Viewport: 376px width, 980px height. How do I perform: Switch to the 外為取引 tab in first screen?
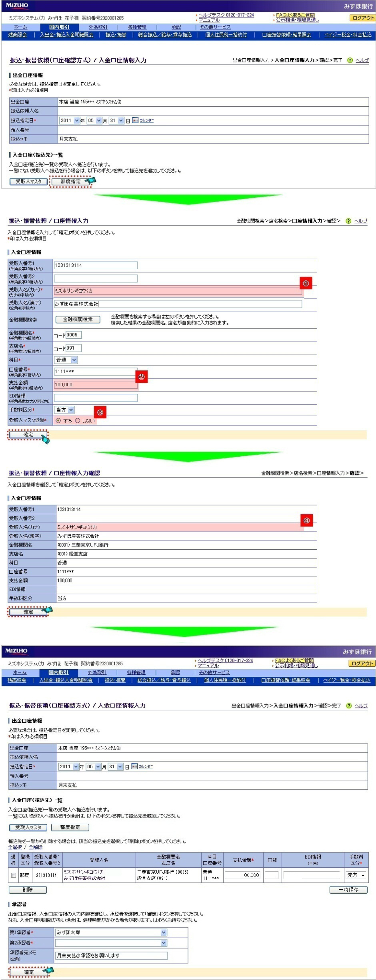point(98,27)
